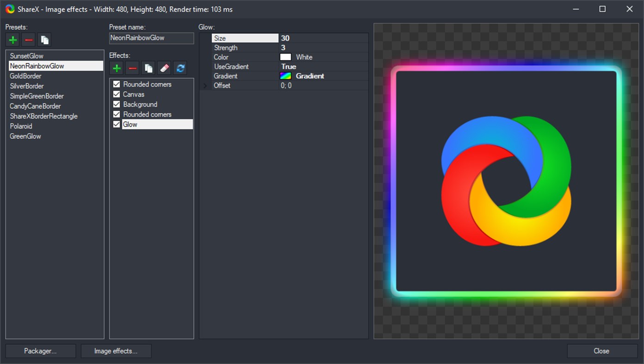Clear all effects with the eraser icon
The width and height of the screenshot is (644, 364).
(x=164, y=68)
